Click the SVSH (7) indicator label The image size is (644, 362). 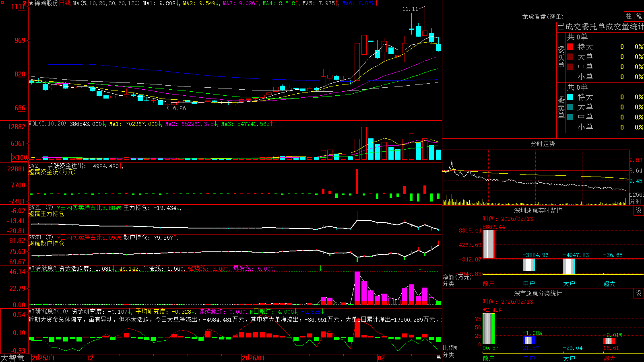(41, 238)
